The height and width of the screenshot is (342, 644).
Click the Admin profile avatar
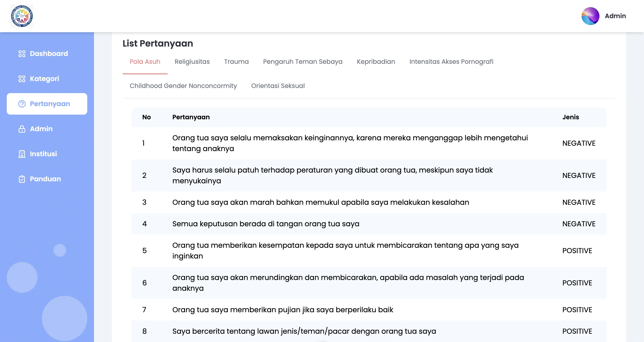click(x=590, y=16)
